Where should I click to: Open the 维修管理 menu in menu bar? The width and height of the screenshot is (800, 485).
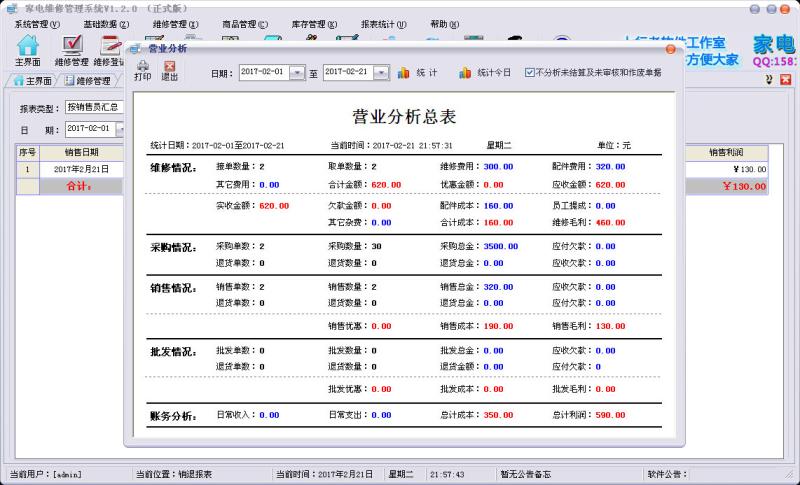click(x=176, y=24)
